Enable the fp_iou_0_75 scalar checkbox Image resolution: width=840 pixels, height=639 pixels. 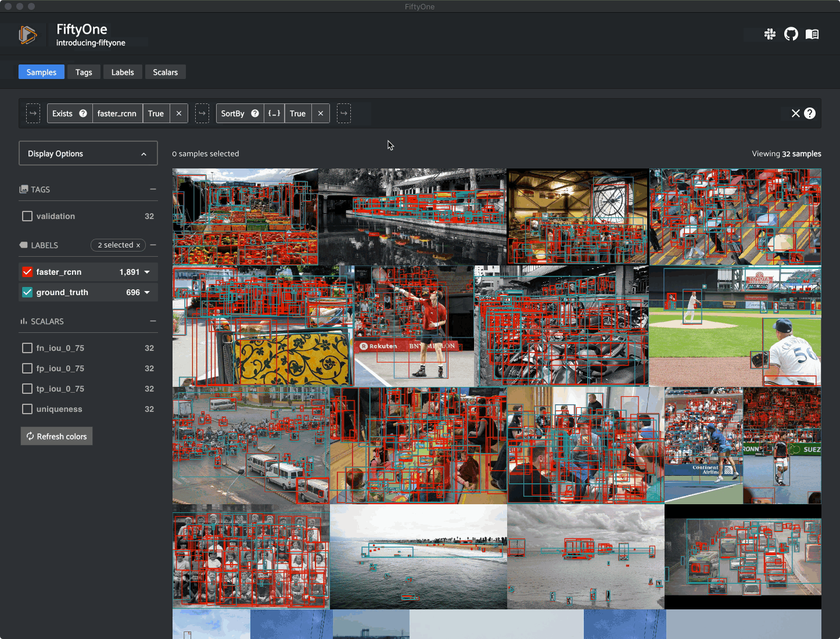(x=27, y=368)
